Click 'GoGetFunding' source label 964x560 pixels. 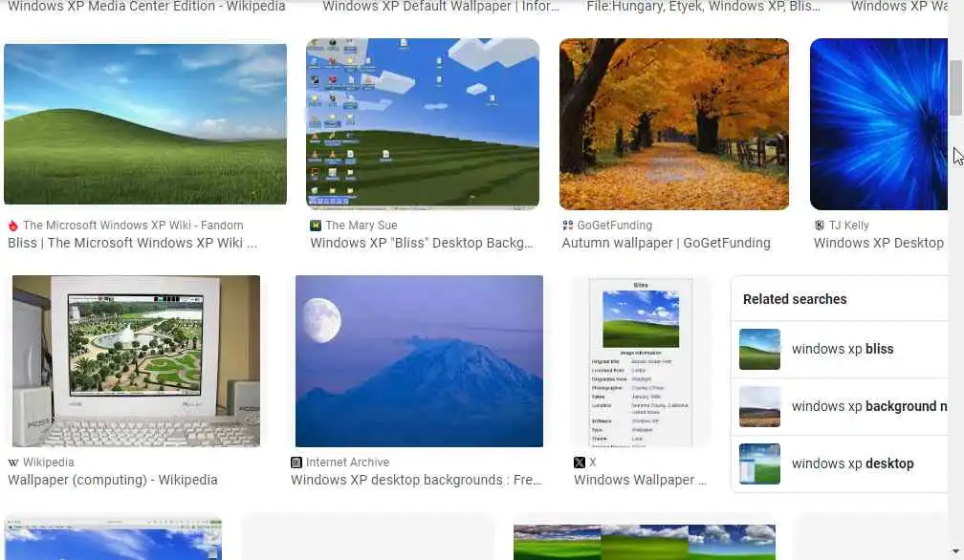[615, 226]
